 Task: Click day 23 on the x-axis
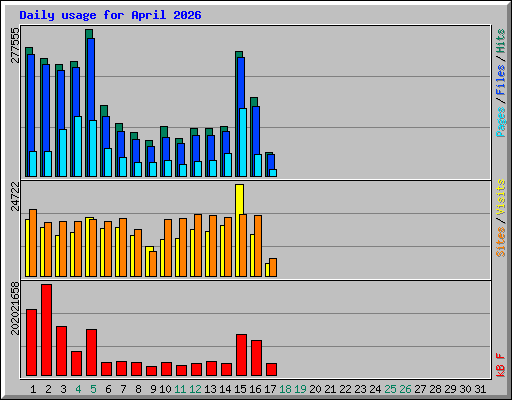tap(360, 389)
